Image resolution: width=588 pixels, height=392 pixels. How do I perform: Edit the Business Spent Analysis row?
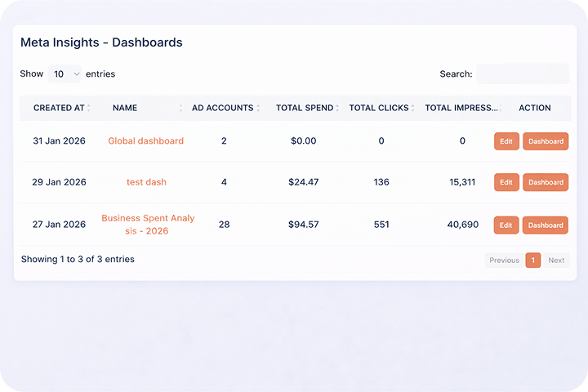[506, 225]
